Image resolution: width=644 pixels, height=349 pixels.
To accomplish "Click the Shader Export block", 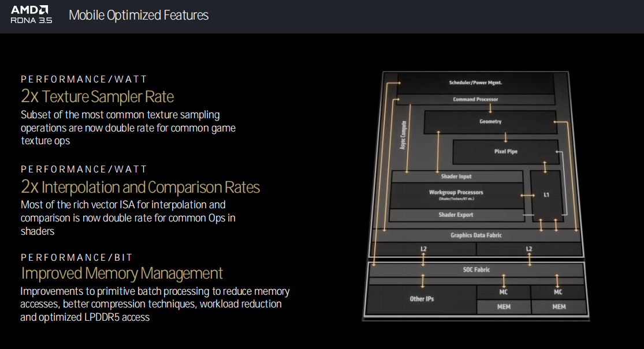I will [456, 215].
